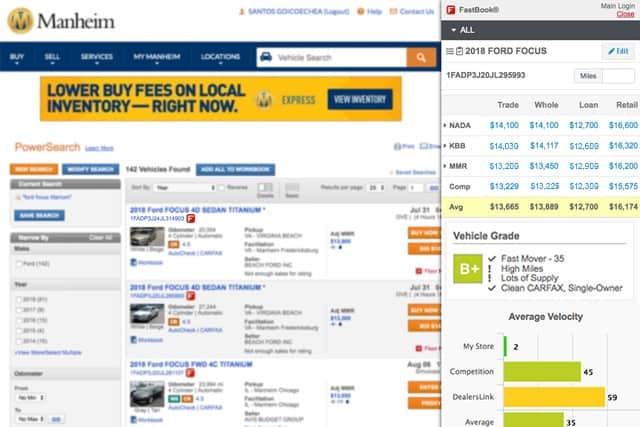Check the Ford make filter checkbox

tap(19, 264)
